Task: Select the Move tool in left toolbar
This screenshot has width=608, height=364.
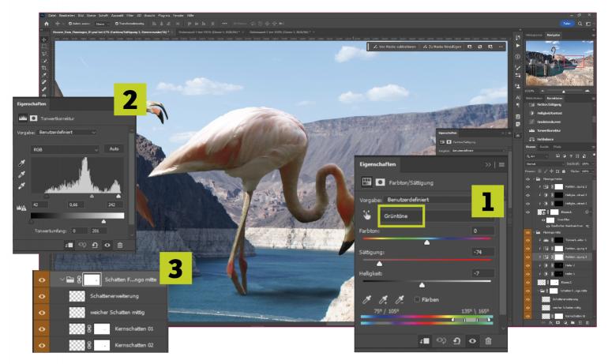Action: coord(43,39)
